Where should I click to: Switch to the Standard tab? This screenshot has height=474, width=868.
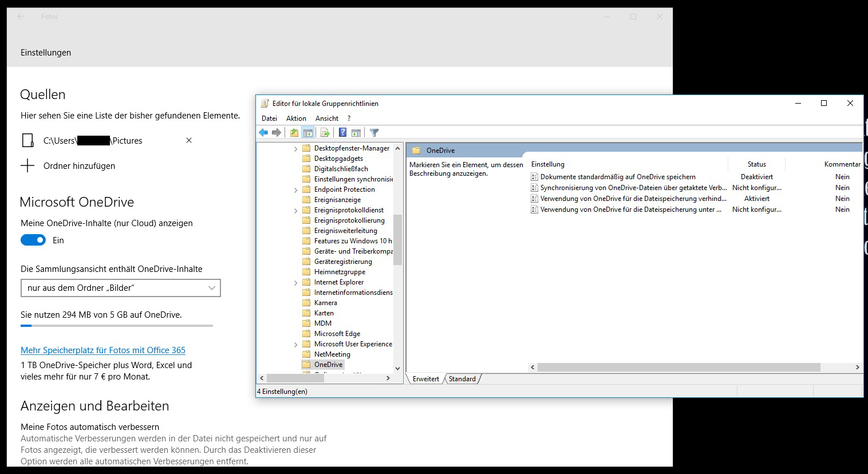[x=462, y=379]
